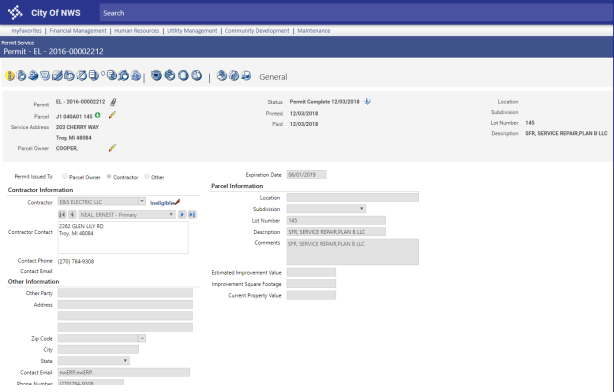Click the status info icon after Permit Complete

click(367, 101)
